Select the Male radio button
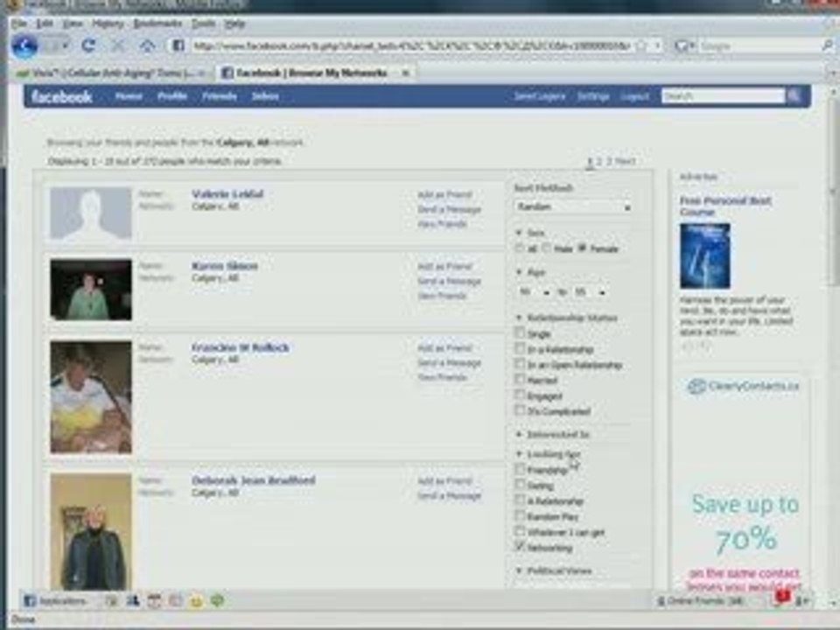Image resolution: width=840 pixels, height=630 pixels. click(x=546, y=248)
